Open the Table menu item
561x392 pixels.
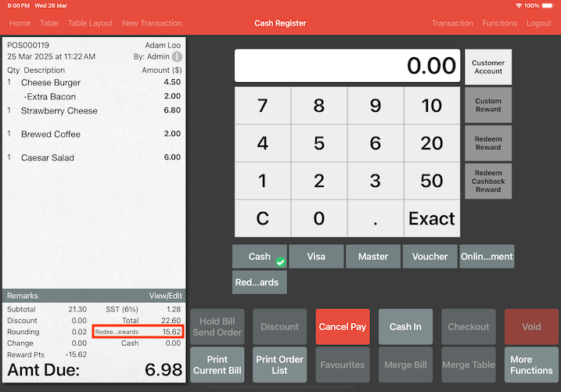(49, 23)
